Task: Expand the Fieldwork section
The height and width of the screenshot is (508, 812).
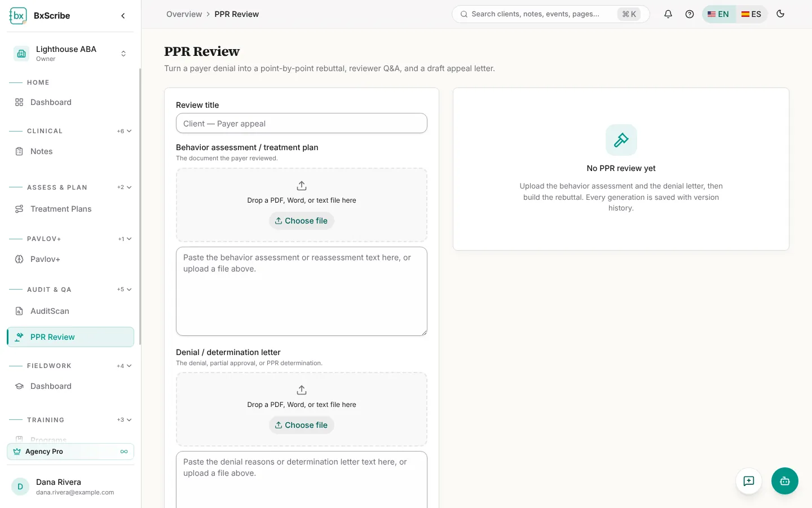Action: pyautogui.click(x=125, y=366)
